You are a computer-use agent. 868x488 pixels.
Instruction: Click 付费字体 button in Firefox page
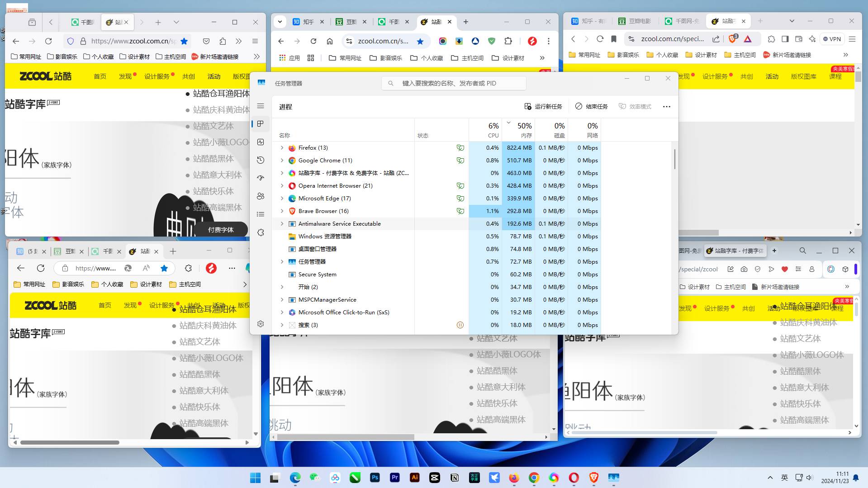[x=221, y=230]
